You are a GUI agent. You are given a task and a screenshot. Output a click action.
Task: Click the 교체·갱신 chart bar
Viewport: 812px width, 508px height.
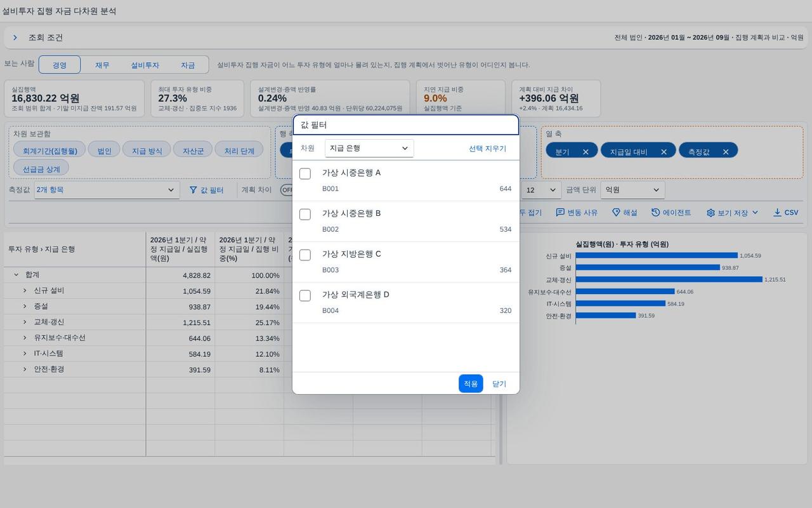pos(669,279)
